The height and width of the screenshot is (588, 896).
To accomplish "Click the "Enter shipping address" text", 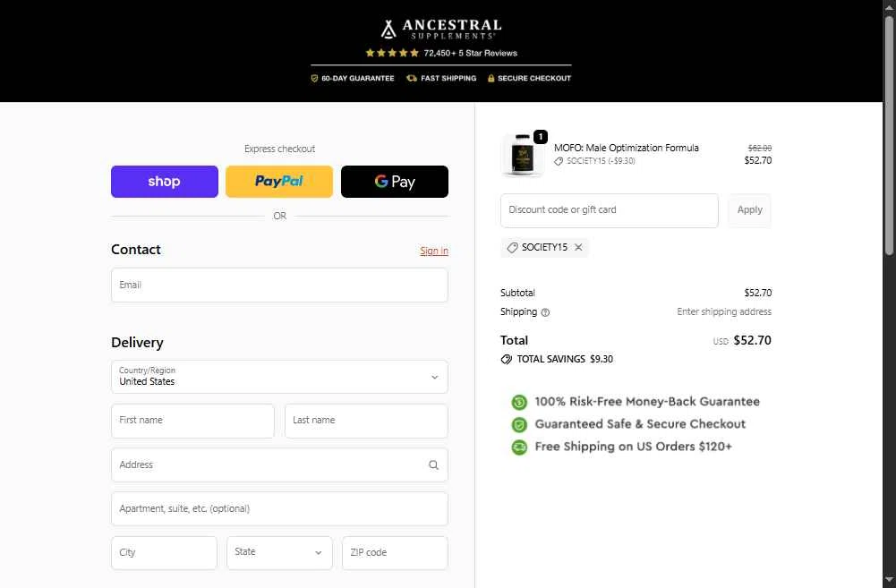I will coord(724,312).
